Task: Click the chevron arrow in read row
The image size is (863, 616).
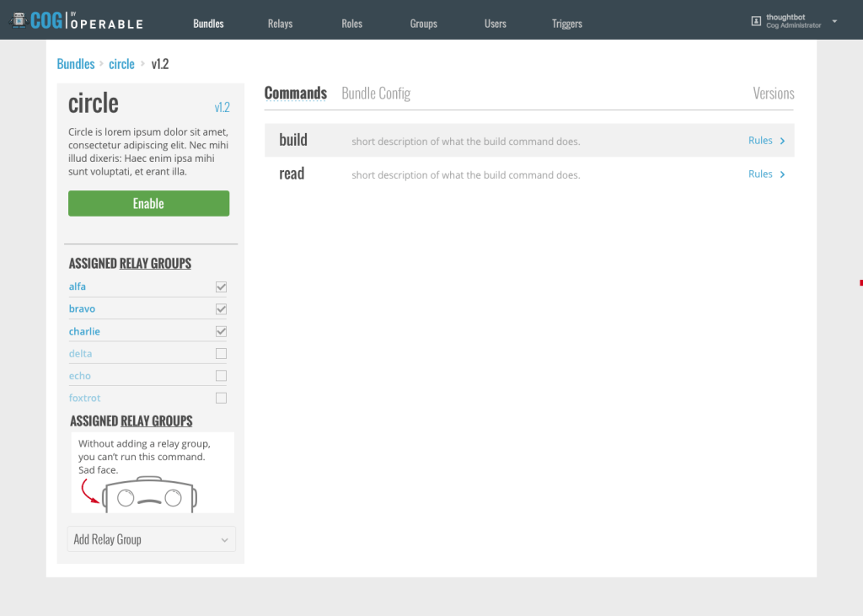Action: point(782,174)
